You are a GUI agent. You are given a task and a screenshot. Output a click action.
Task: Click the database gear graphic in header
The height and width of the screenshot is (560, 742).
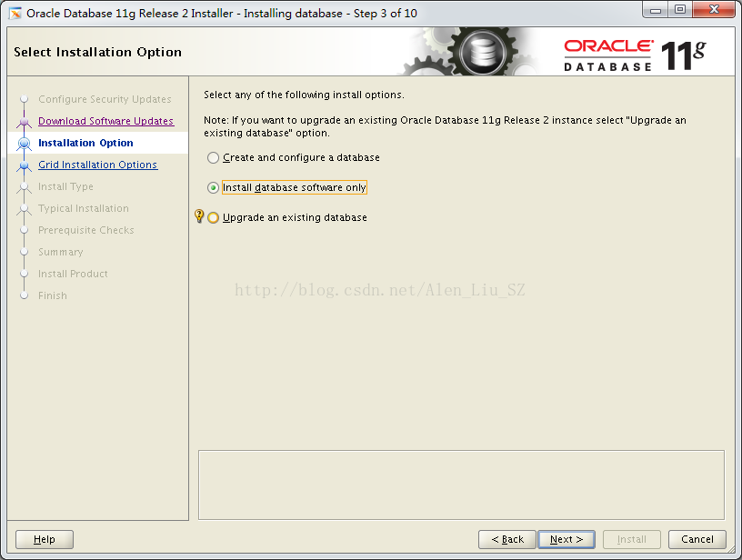pyautogui.click(x=483, y=51)
